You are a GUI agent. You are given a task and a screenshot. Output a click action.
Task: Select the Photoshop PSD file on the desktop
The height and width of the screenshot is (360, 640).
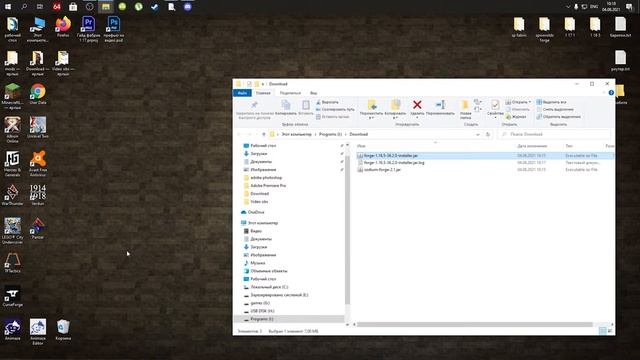113,29
